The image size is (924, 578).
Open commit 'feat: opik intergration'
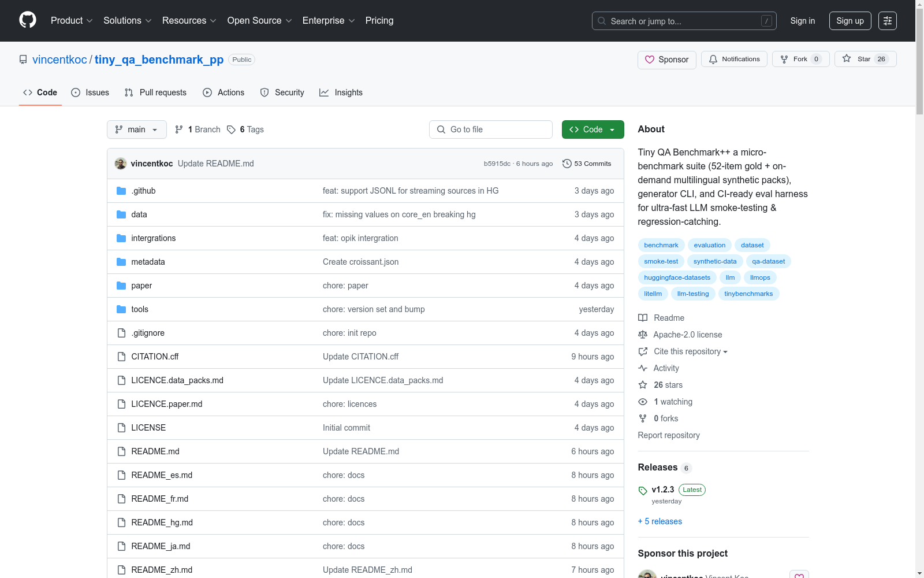[x=360, y=238]
